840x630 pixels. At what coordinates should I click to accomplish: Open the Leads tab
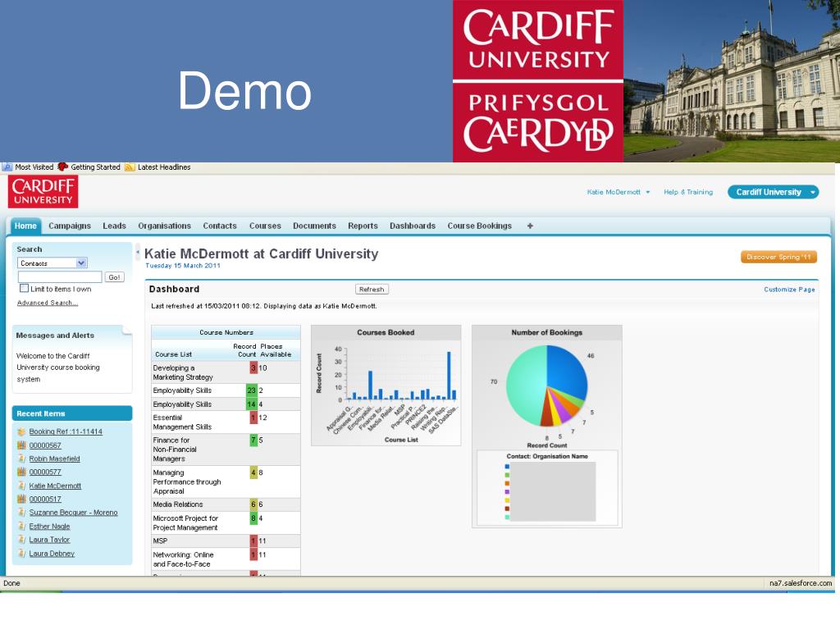[x=114, y=226]
